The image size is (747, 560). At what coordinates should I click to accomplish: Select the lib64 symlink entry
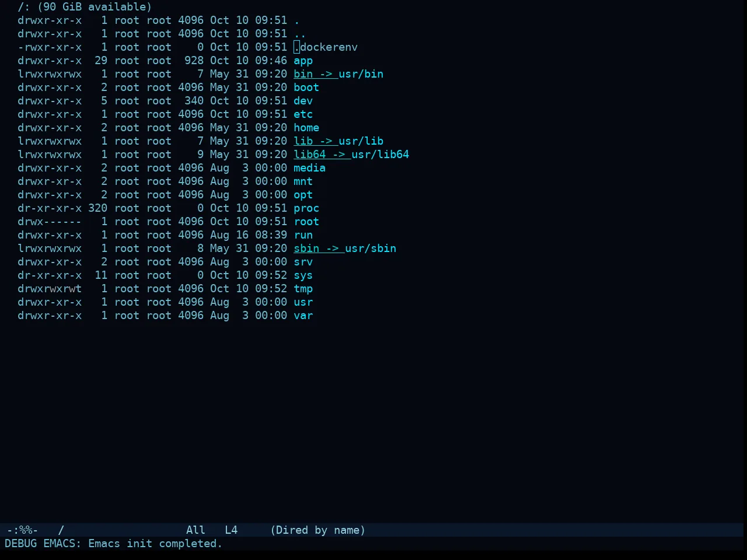point(351,155)
